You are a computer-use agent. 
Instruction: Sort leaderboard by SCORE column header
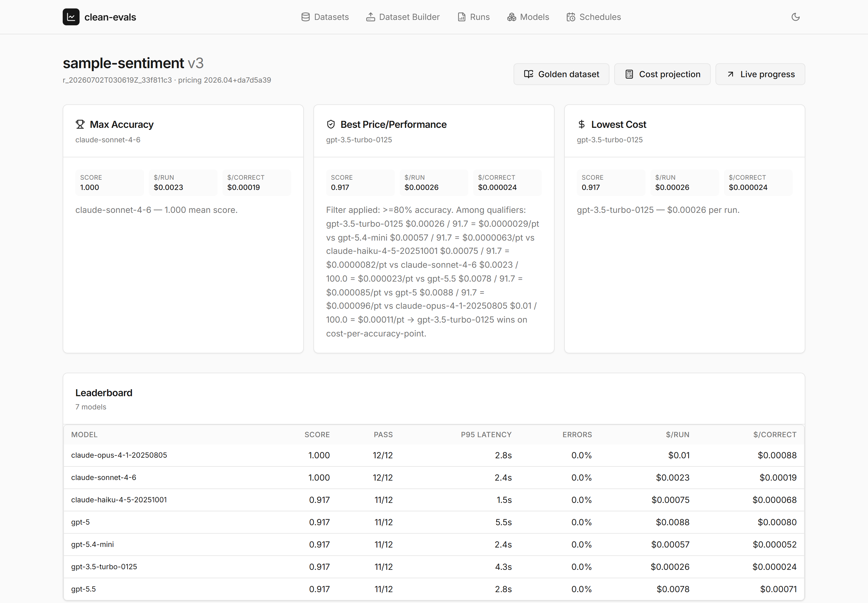pyautogui.click(x=317, y=434)
